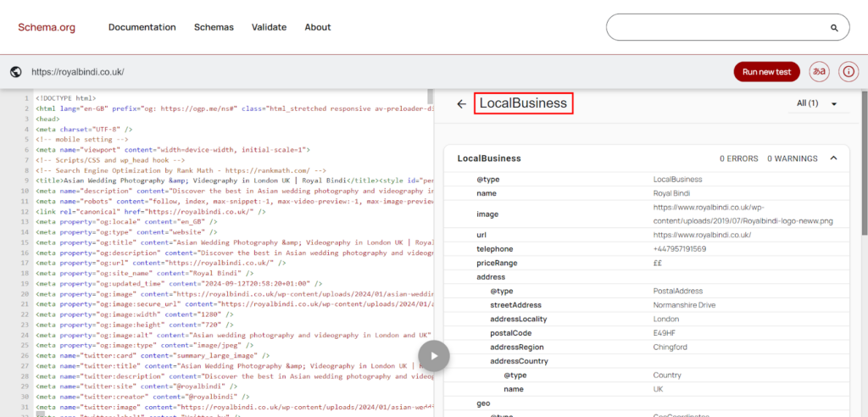Click the mobile setting comment line
This screenshot has height=417, width=868.
click(x=82, y=139)
